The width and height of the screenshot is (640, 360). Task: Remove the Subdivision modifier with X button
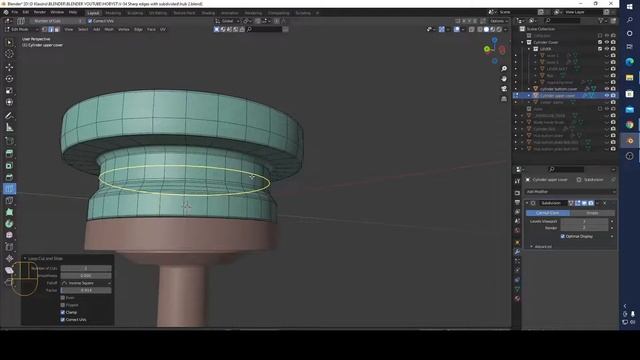coord(605,203)
